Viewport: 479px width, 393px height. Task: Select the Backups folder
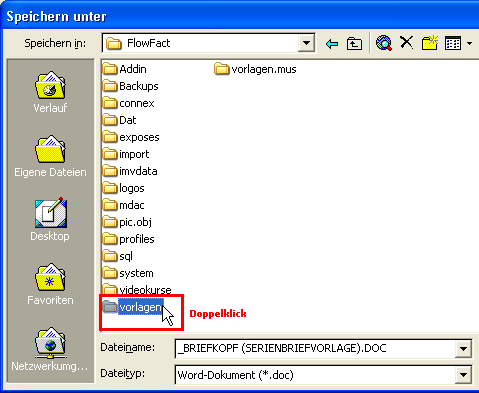131,86
